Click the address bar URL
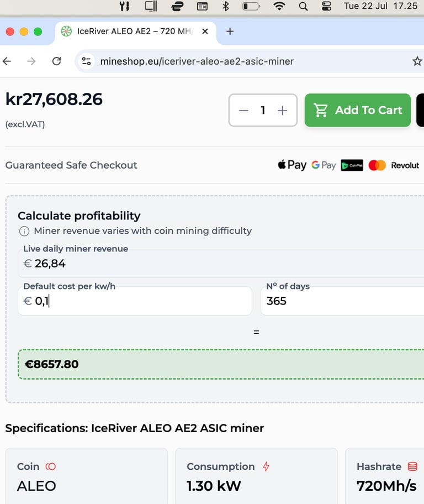This screenshot has height=504, width=424. pos(197,61)
